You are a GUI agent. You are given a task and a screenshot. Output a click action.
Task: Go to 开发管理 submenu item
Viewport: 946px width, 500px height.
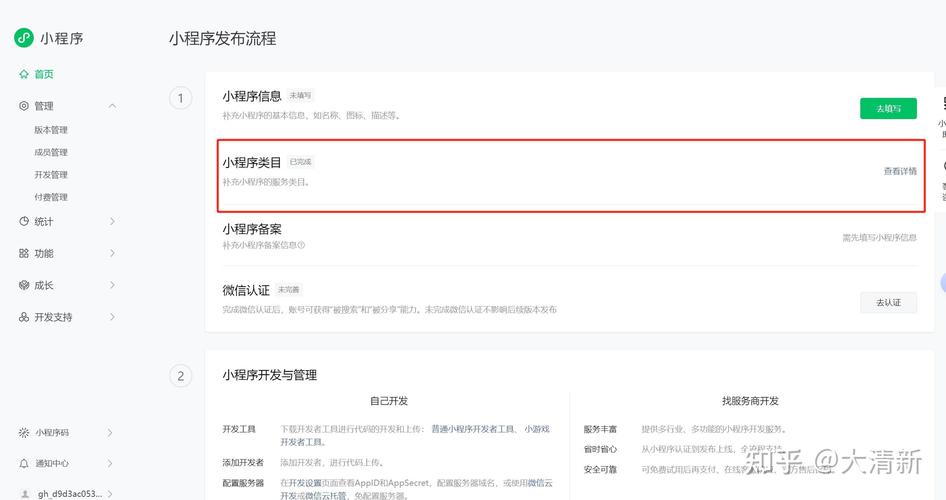[x=51, y=175]
